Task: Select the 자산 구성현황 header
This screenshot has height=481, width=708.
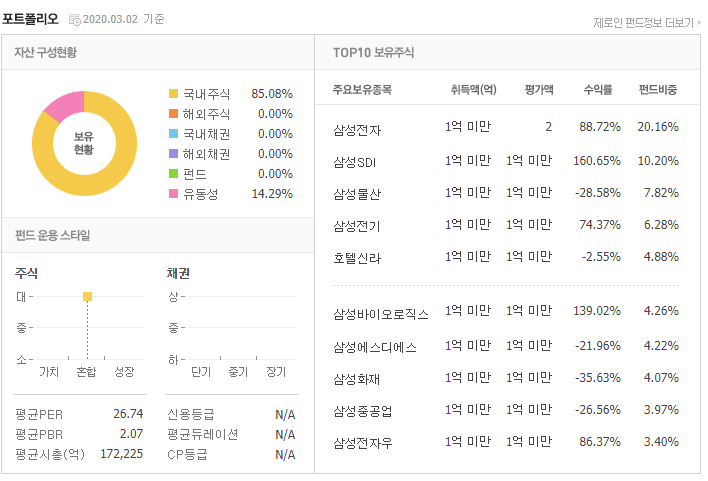Action: pyautogui.click(x=46, y=52)
